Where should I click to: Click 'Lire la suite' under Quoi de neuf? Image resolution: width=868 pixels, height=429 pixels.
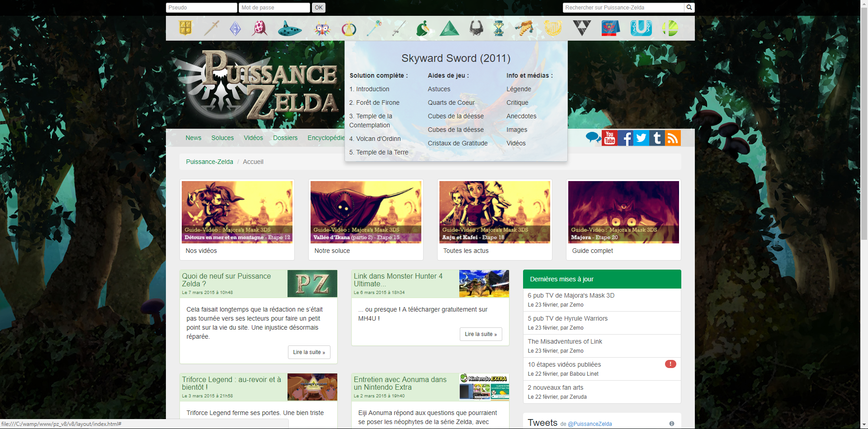tap(309, 352)
